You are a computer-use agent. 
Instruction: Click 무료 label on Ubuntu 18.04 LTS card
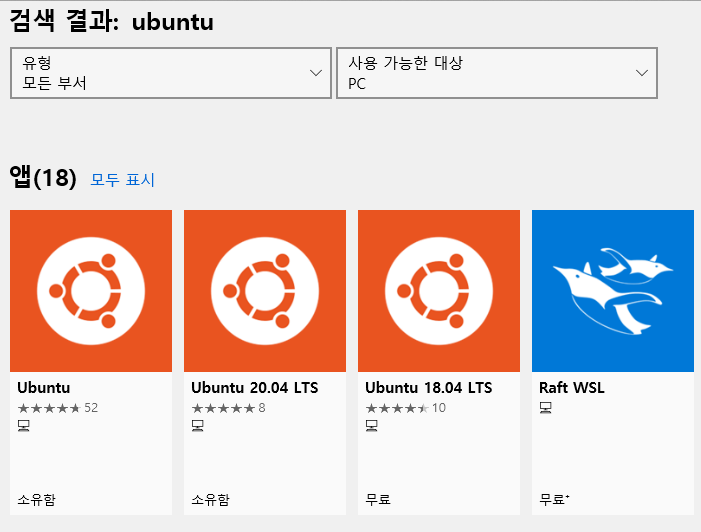click(378, 499)
